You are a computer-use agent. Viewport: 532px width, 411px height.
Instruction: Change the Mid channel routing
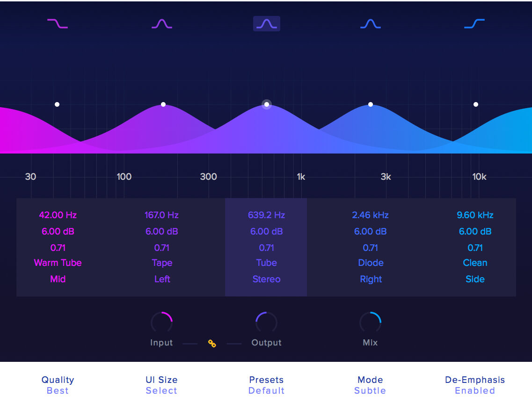pyautogui.click(x=58, y=279)
